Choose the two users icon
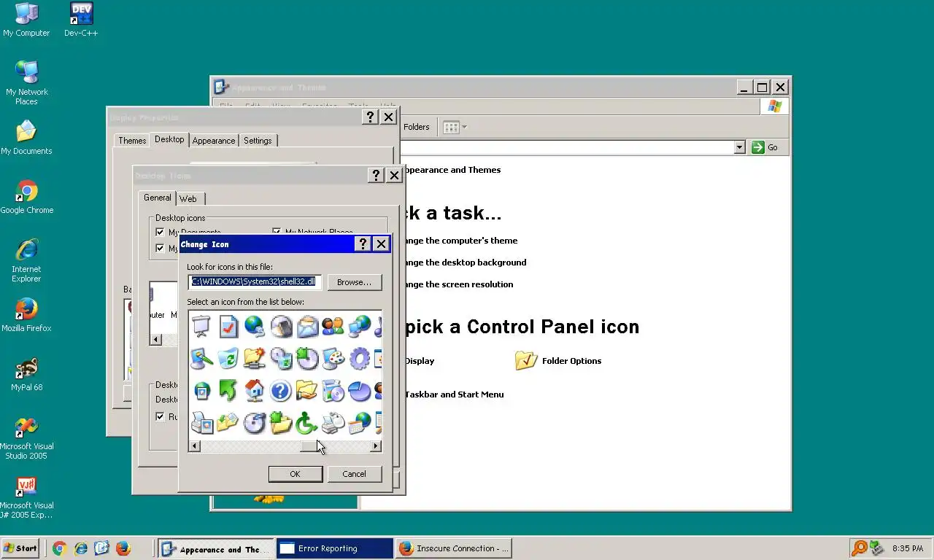934x560 pixels. pos(333,326)
